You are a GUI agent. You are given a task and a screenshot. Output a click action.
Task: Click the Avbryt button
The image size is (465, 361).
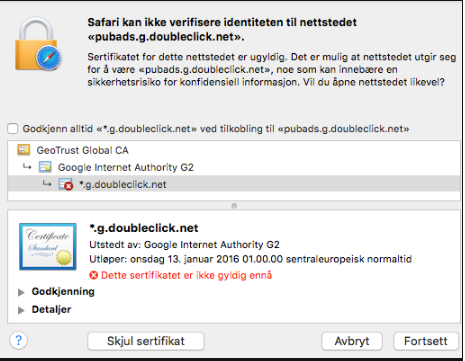(x=352, y=341)
